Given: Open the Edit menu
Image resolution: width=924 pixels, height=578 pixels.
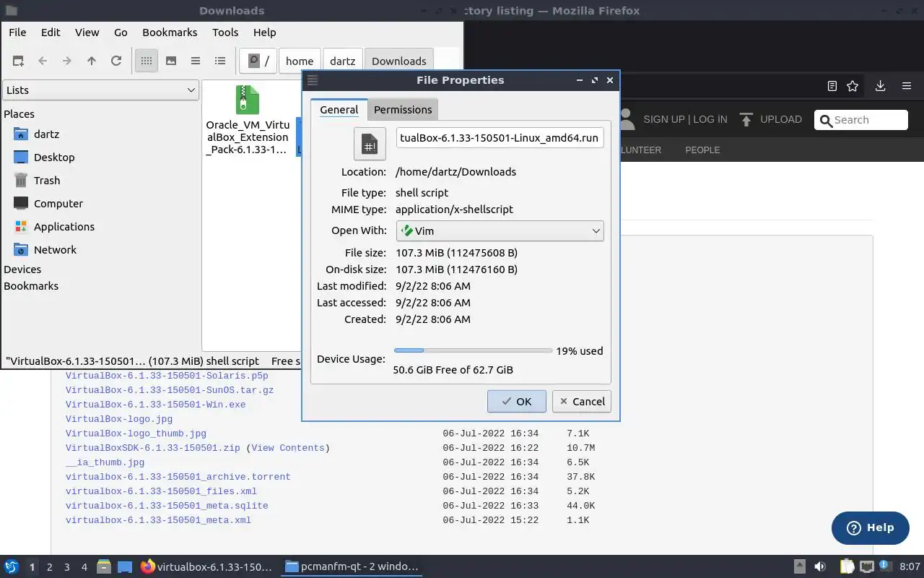Looking at the screenshot, I should pos(51,32).
